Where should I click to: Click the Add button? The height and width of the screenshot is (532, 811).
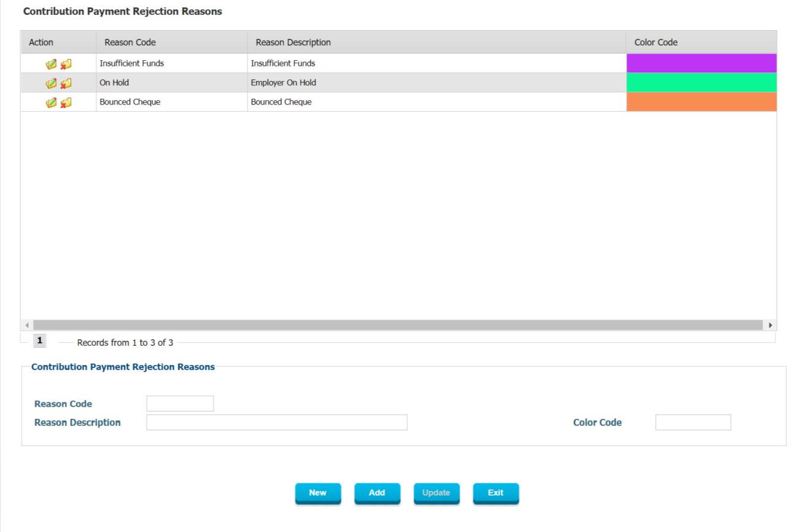pyautogui.click(x=377, y=493)
